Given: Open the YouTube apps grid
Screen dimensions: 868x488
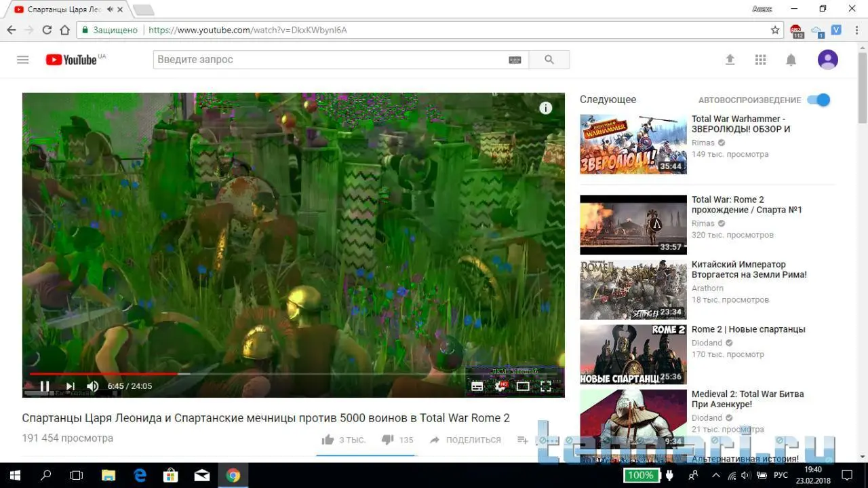Looking at the screenshot, I should coord(761,60).
